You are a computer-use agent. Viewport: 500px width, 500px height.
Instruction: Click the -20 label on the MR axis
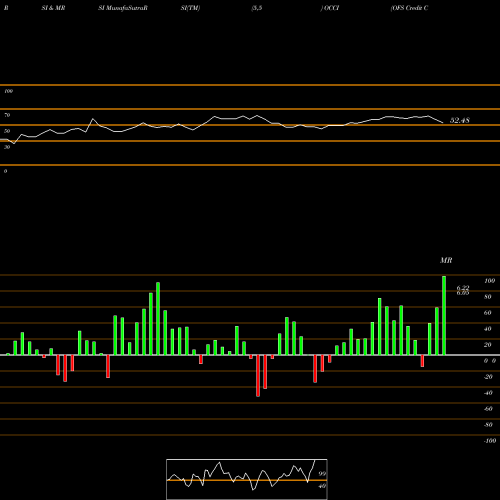[488, 377]
